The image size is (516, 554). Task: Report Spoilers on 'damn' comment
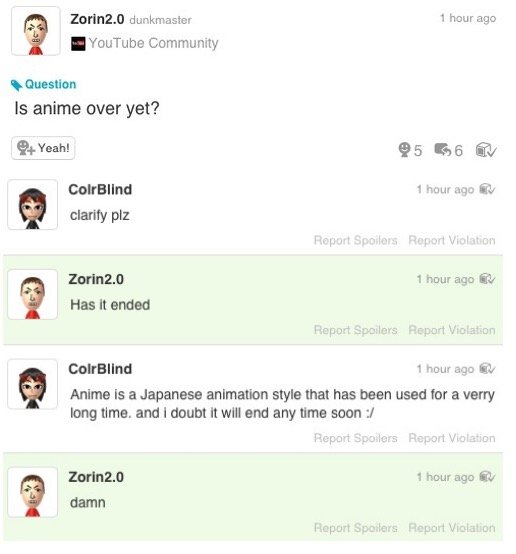point(356,528)
